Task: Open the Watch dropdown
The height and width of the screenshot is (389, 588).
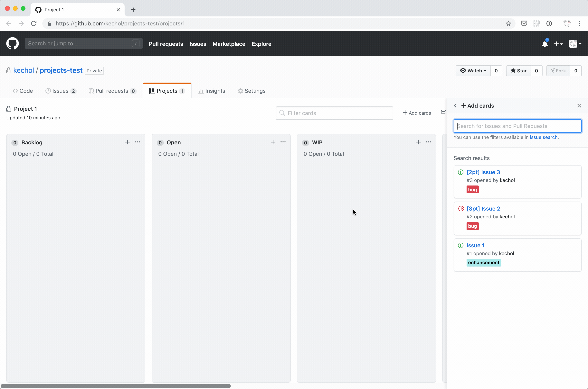Action: [x=473, y=71]
